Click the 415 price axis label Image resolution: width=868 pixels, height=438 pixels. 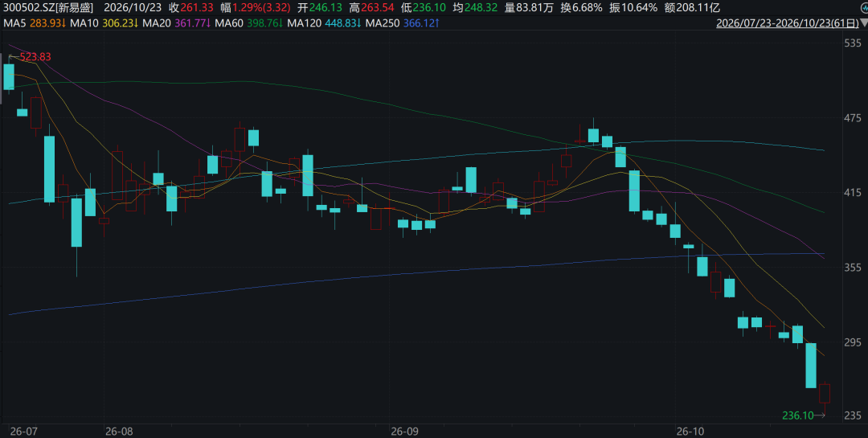(853, 193)
